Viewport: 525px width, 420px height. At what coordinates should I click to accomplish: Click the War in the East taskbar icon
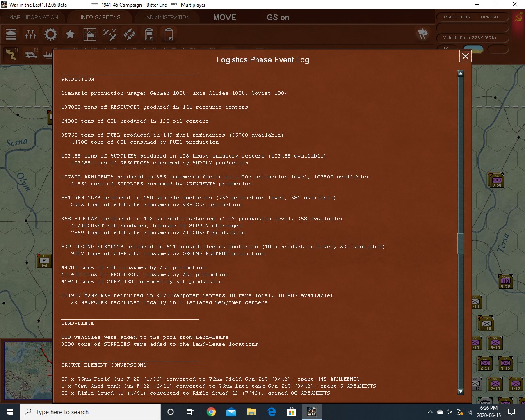[311, 412]
